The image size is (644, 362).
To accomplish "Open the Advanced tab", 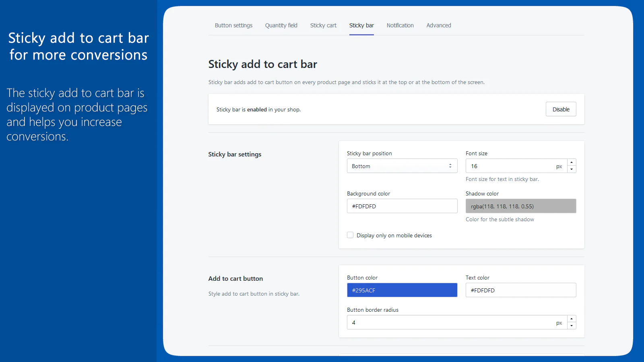I will point(439,25).
